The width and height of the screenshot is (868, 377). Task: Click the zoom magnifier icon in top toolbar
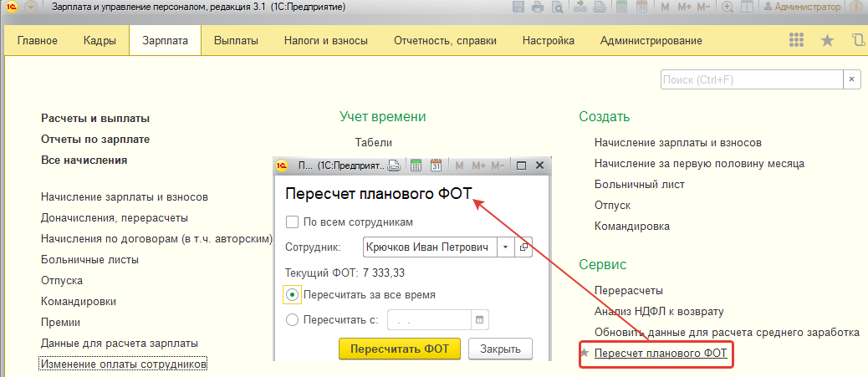[728, 7]
